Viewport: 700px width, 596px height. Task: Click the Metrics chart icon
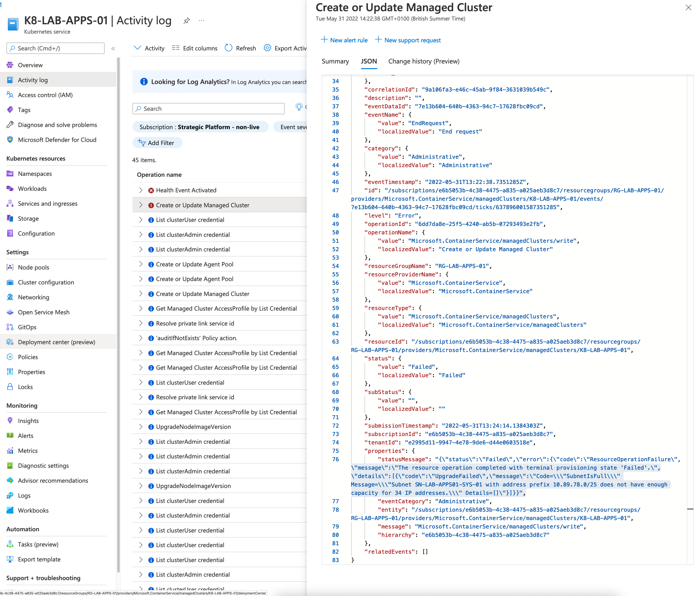[10, 450]
